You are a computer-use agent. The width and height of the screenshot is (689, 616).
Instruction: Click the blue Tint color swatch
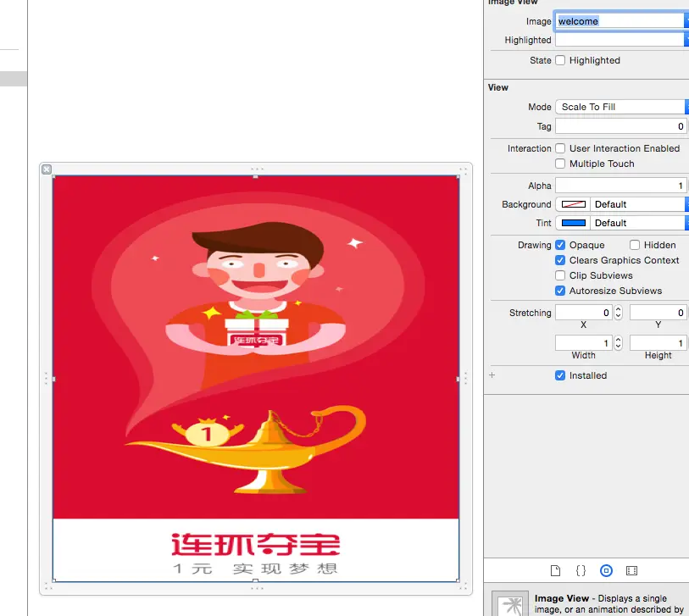tap(574, 223)
